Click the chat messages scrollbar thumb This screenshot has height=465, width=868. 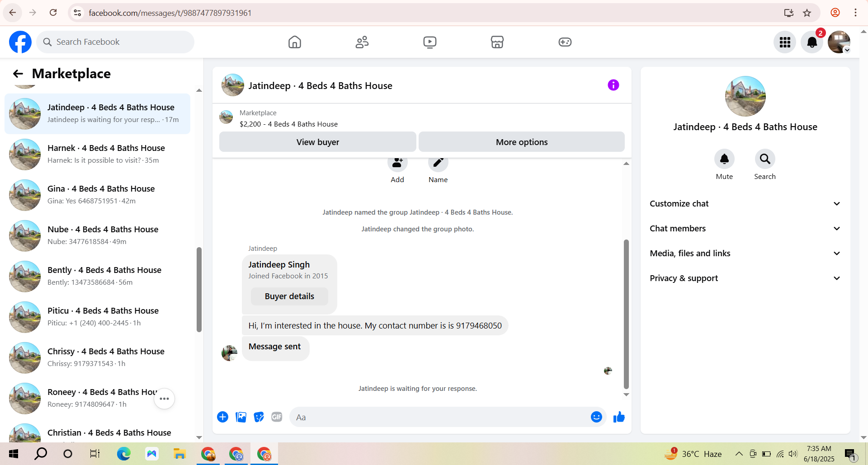coord(626,314)
